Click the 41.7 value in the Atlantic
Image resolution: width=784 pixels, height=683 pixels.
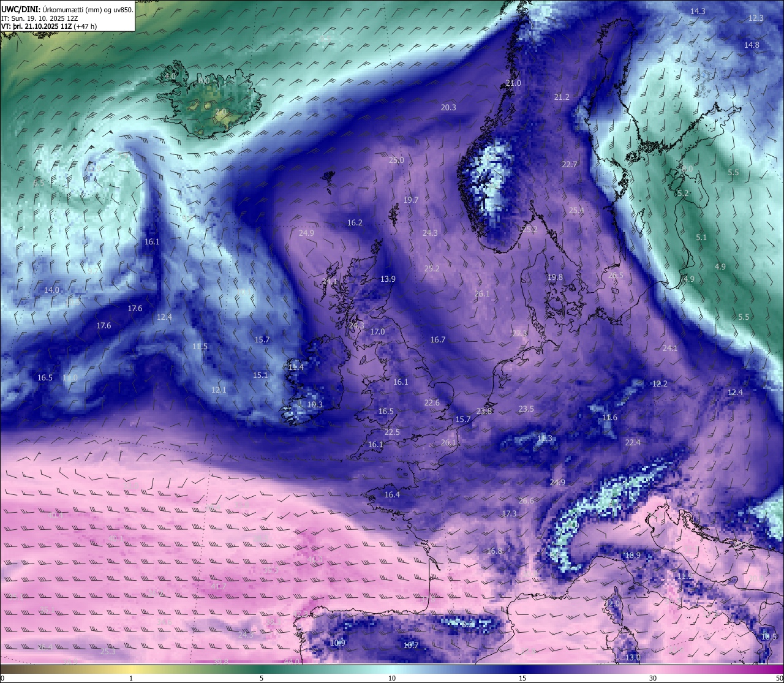click(219, 587)
